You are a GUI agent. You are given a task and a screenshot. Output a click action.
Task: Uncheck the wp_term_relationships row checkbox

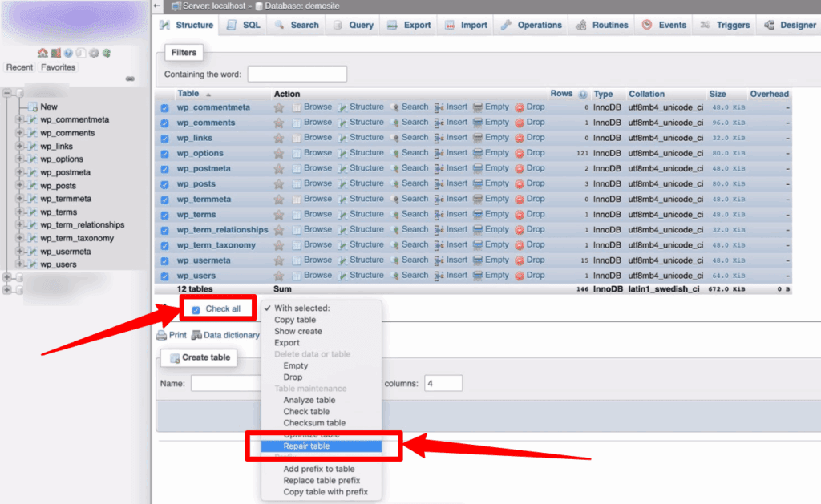tap(165, 230)
